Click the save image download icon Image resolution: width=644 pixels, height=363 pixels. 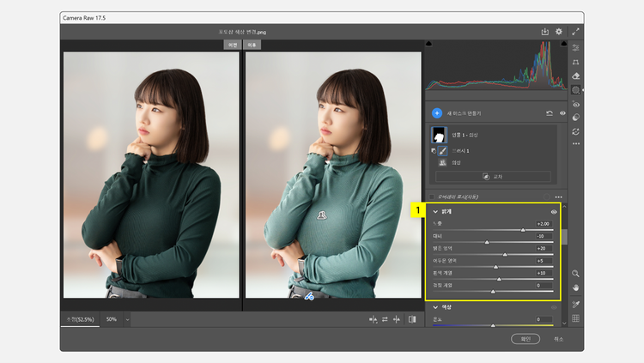tap(544, 32)
